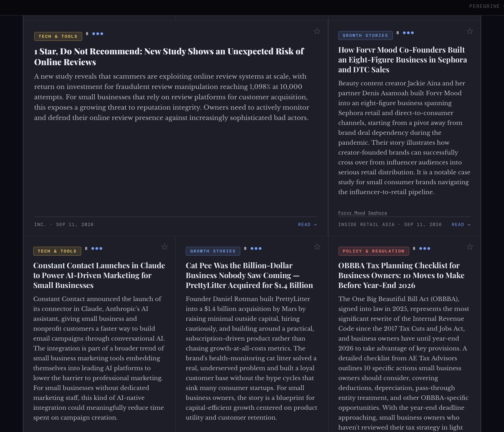Click the Growth Stories tag on Forvr Mood card

[365, 36]
